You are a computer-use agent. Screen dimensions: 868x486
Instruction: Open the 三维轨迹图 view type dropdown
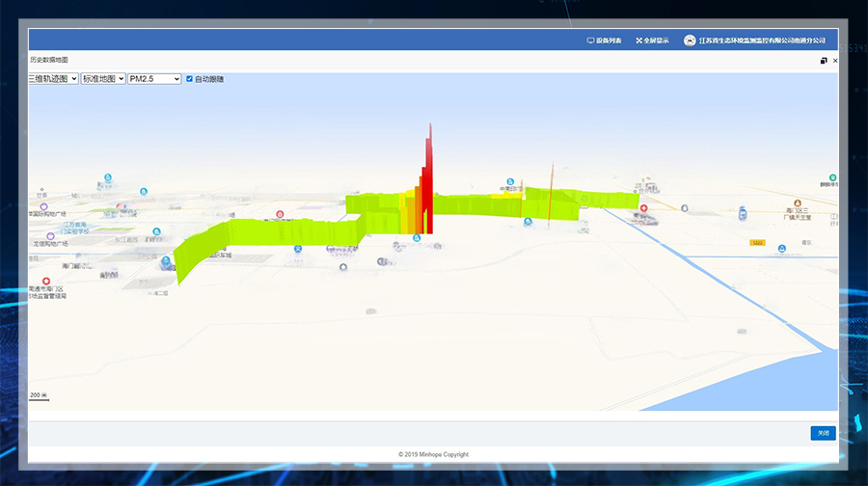[x=53, y=79]
